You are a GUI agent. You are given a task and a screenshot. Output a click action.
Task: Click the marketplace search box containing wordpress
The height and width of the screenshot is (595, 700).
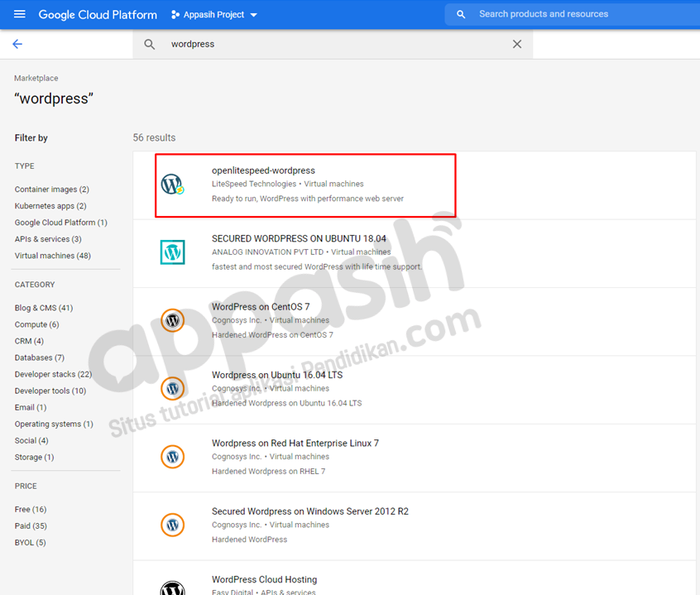tap(333, 44)
